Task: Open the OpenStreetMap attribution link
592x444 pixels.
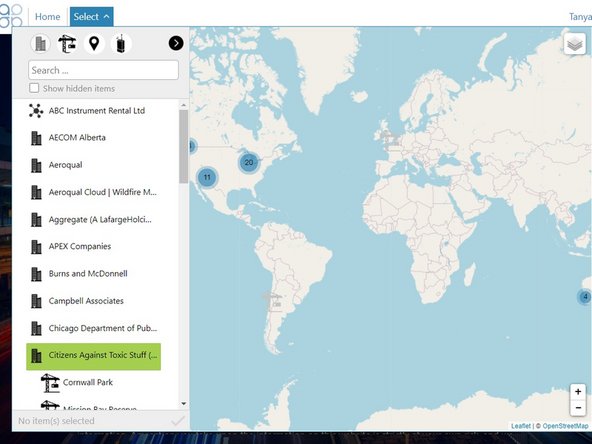Action: 565,426
